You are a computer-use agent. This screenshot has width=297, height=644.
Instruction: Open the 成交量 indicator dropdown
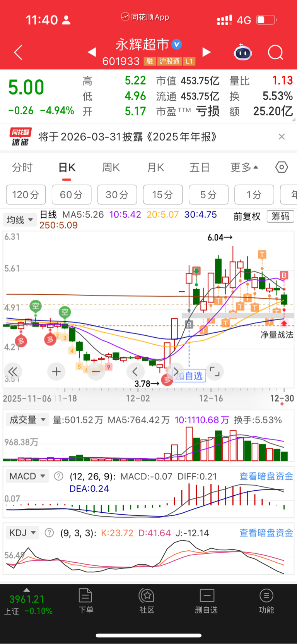tap(27, 419)
